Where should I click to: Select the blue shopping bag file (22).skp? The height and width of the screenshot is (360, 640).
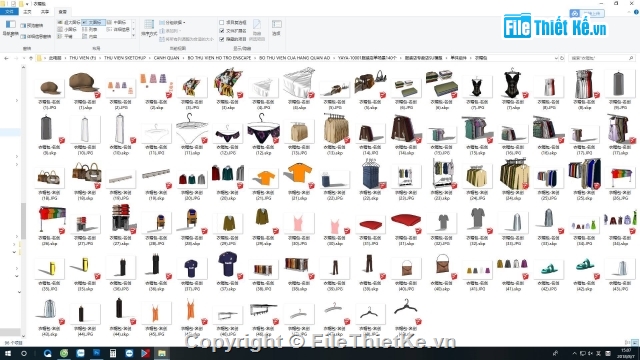(371, 180)
